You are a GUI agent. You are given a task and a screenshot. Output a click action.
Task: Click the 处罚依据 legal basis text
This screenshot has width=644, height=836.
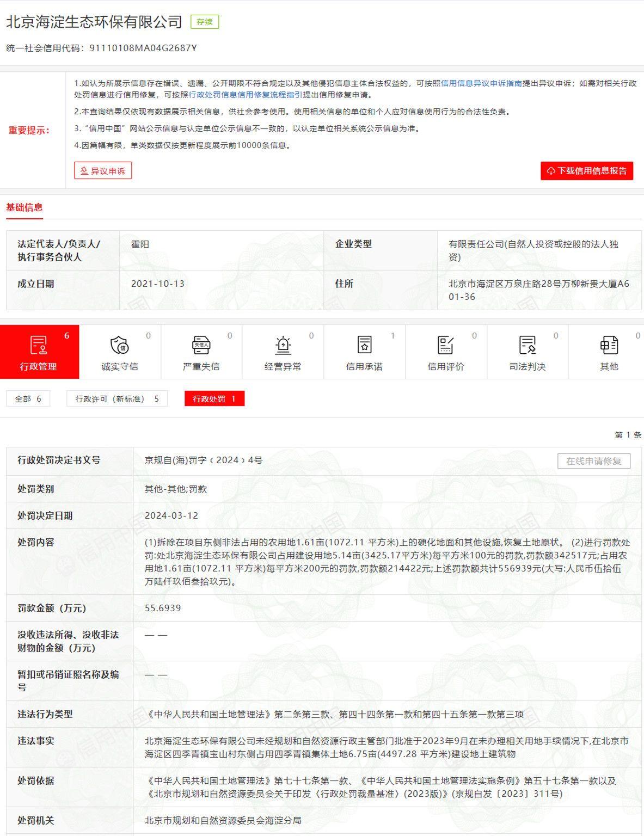point(380,788)
